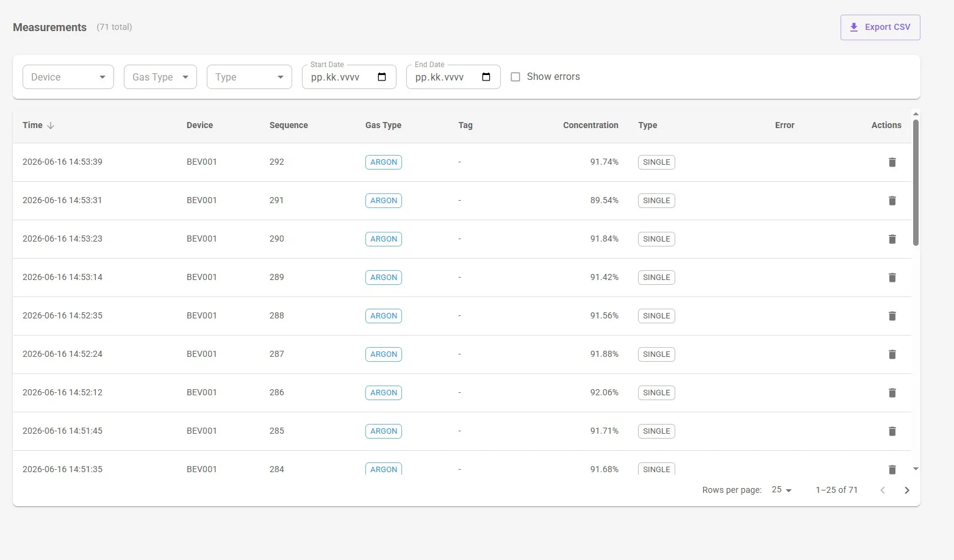Viewport: 954px width, 560px height.
Task: Delete measurement with sequence 289
Action: tap(892, 278)
